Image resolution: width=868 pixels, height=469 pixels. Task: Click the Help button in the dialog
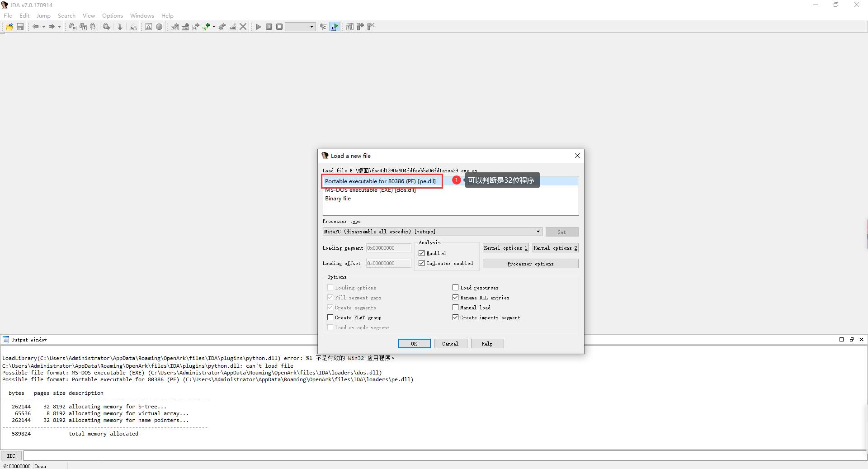[x=487, y=344]
